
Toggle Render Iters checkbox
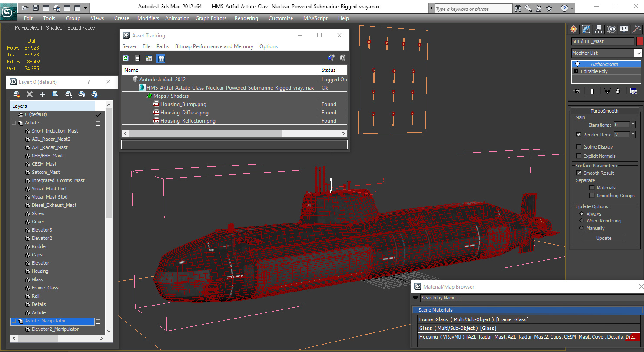[x=578, y=135]
